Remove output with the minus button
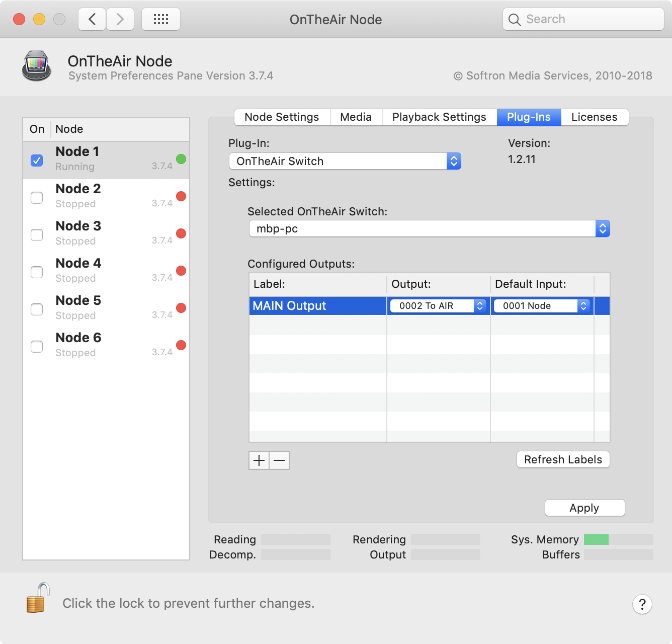This screenshot has width=672, height=644. [279, 460]
